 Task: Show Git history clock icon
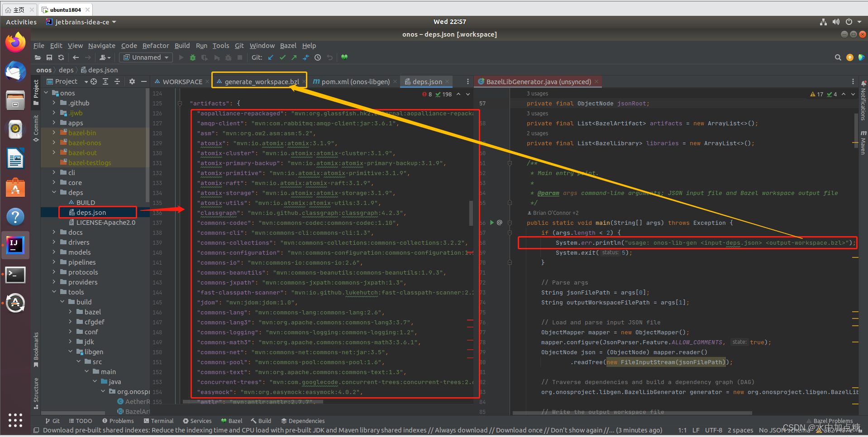click(318, 57)
